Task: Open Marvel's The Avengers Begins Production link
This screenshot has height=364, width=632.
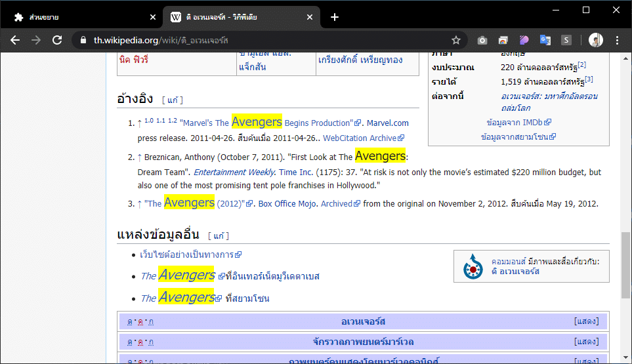Action: [270, 123]
